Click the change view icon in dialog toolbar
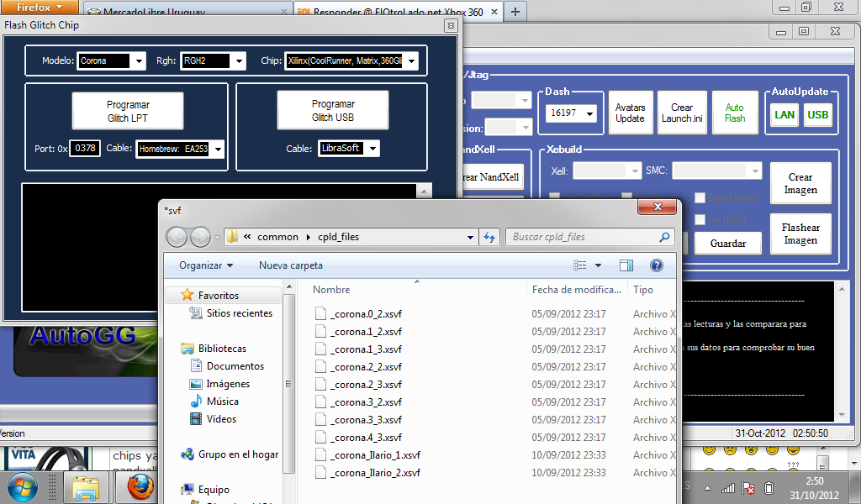Image resolution: width=861 pixels, height=504 pixels. click(581, 265)
